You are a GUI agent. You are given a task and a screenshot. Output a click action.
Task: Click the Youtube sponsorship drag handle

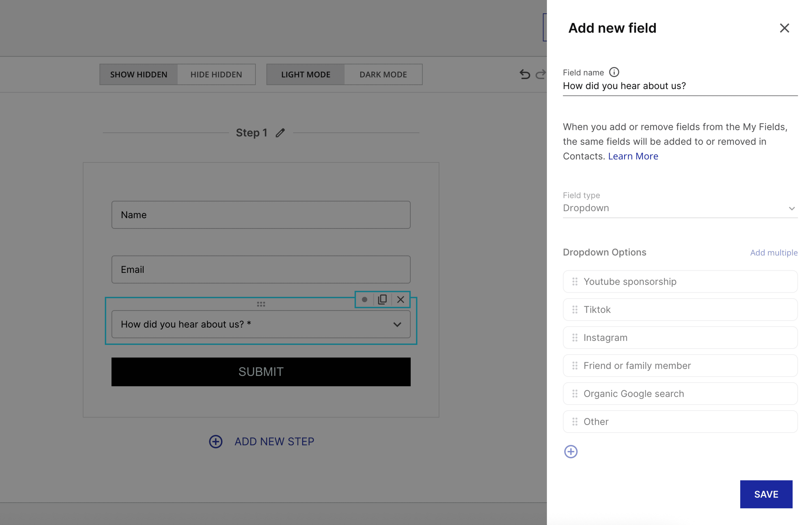click(x=575, y=282)
